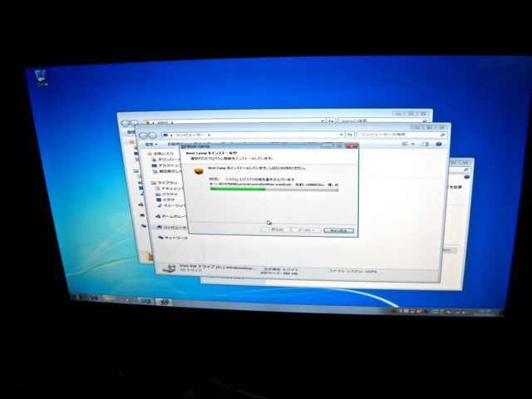The width and height of the screenshot is (532, 399).
Task: Click the taskbar clock
Action: 485,313
